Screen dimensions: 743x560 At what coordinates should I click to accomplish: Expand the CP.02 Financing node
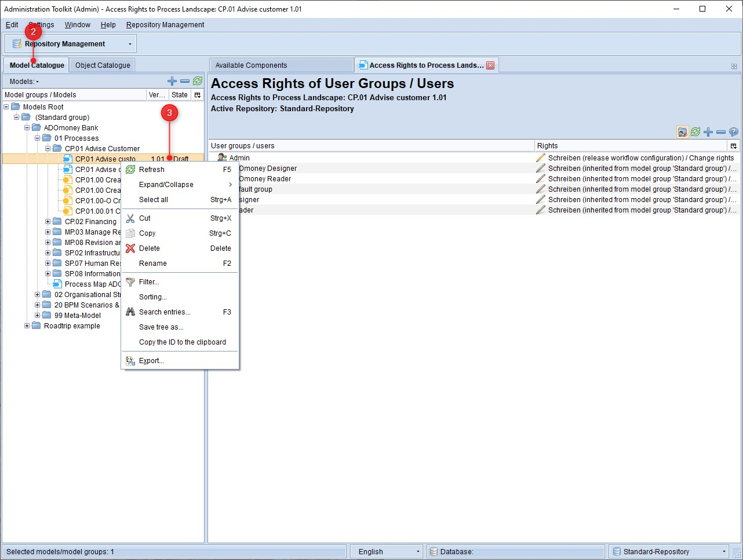pyautogui.click(x=48, y=222)
